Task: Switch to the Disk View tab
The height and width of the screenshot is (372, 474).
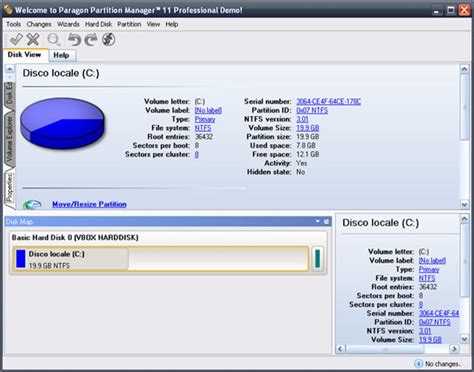Action: (x=24, y=55)
